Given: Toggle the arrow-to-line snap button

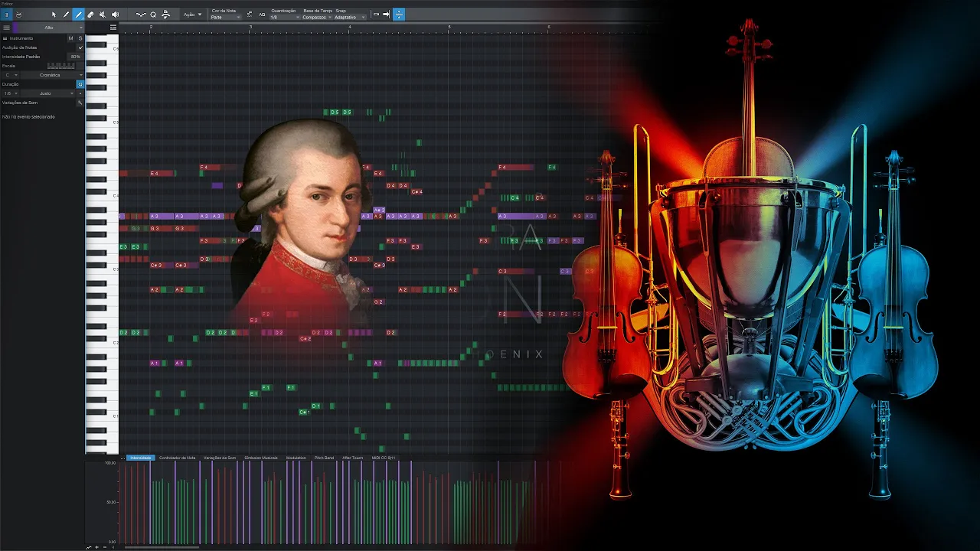Looking at the screenshot, I should tap(386, 15).
